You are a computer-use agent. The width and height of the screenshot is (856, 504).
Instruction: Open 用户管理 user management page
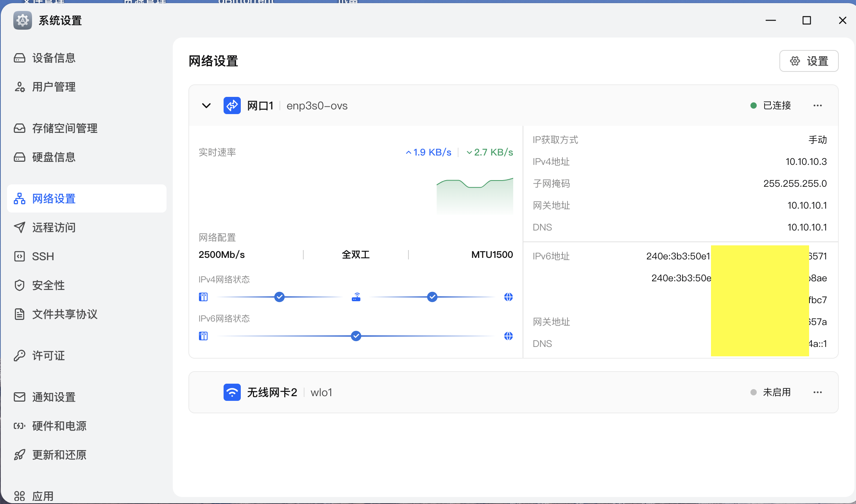[54, 87]
